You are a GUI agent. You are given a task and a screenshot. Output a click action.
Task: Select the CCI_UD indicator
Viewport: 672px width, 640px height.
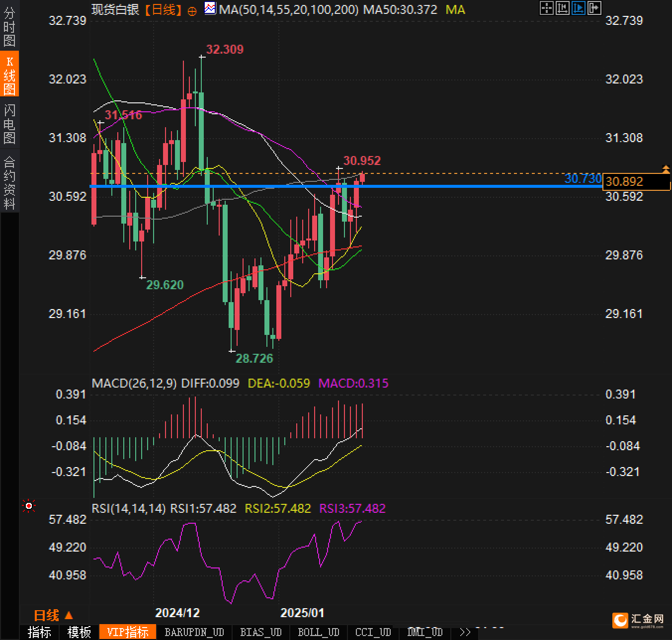pos(373,632)
